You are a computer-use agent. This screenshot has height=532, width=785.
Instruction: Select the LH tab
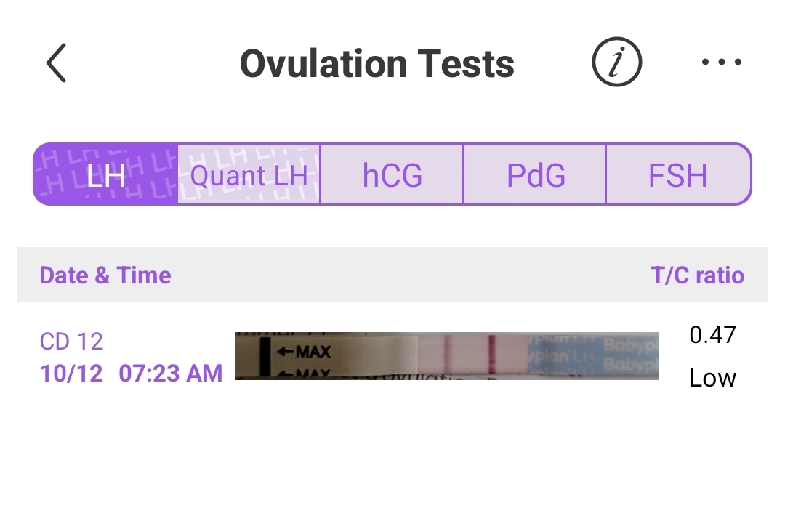click(x=105, y=175)
